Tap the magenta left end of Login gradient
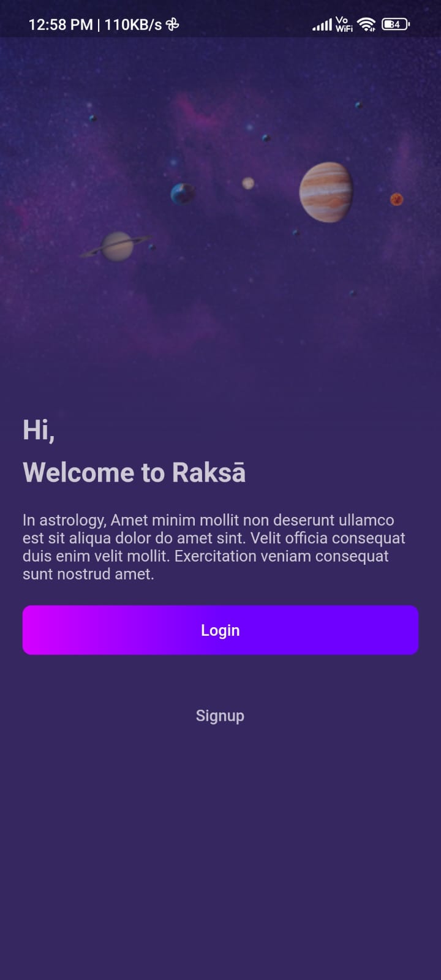The height and width of the screenshot is (980, 441). tap(43, 630)
